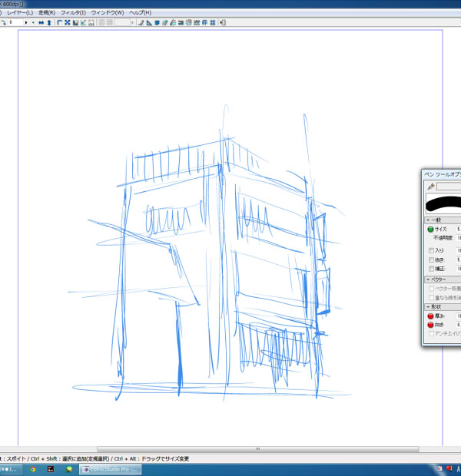Click the small dot reset rotation icon
461x476 pixels.
(x=33, y=22)
